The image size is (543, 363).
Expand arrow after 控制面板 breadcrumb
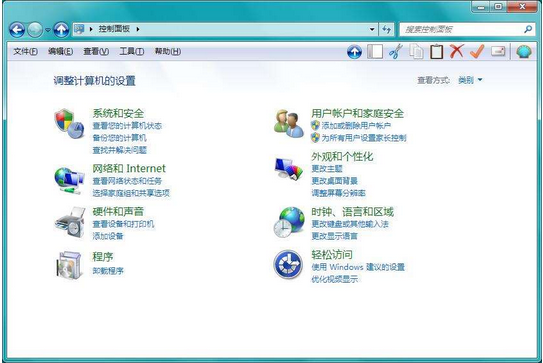point(138,29)
